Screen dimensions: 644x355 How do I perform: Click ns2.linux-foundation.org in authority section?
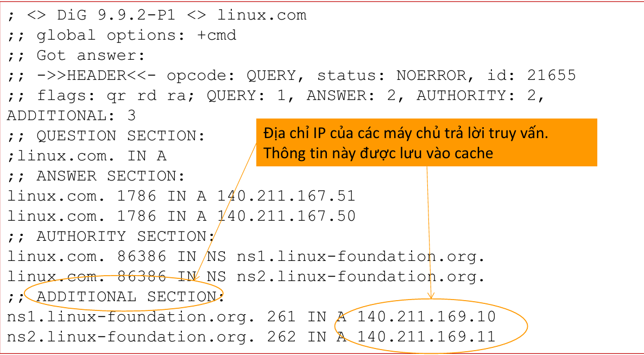pos(361,276)
